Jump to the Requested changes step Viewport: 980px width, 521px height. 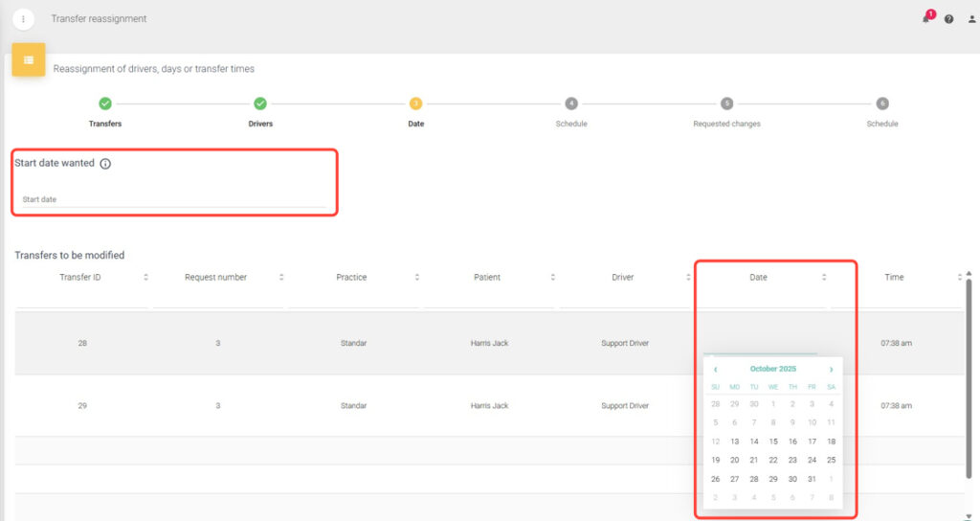[x=726, y=103]
